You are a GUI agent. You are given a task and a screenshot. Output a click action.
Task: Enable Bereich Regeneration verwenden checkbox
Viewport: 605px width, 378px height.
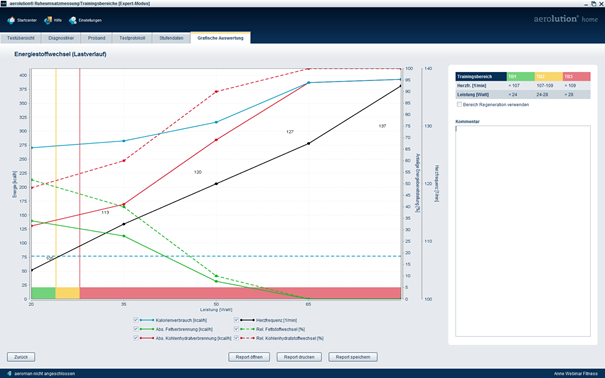click(x=459, y=105)
